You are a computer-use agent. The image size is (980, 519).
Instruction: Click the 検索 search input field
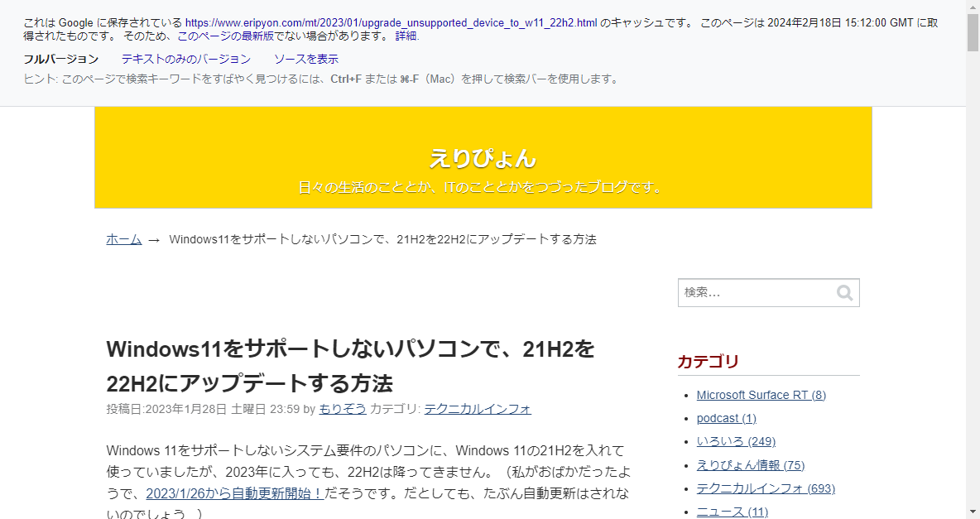(768, 293)
